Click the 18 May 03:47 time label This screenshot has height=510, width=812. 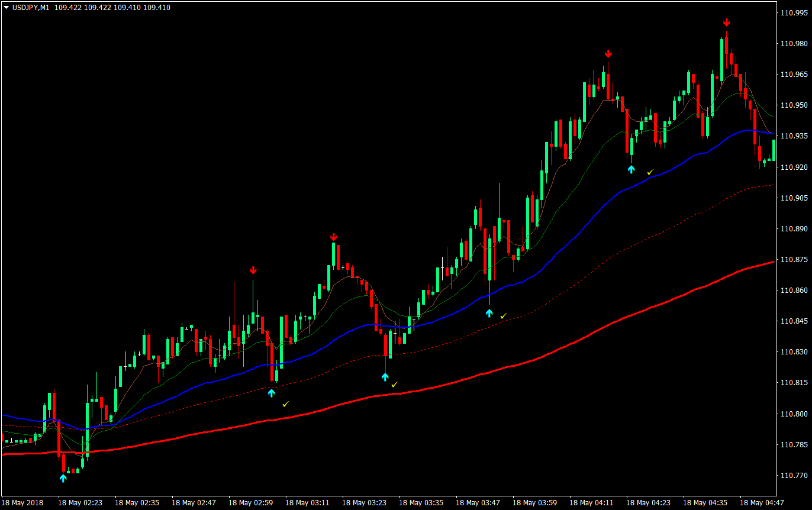point(478,502)
